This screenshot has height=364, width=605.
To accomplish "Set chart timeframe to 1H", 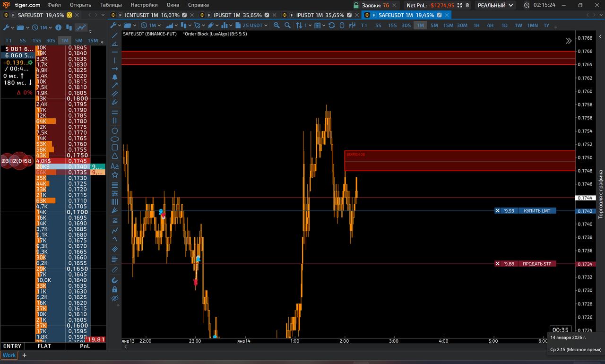I will [x=476, y=26].
